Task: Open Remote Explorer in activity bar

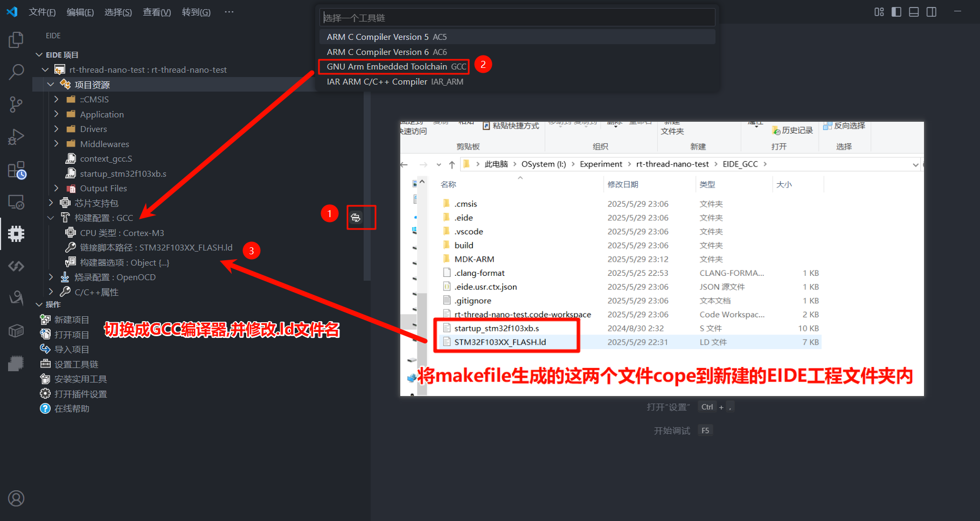Action: click(x=16, y=202)
